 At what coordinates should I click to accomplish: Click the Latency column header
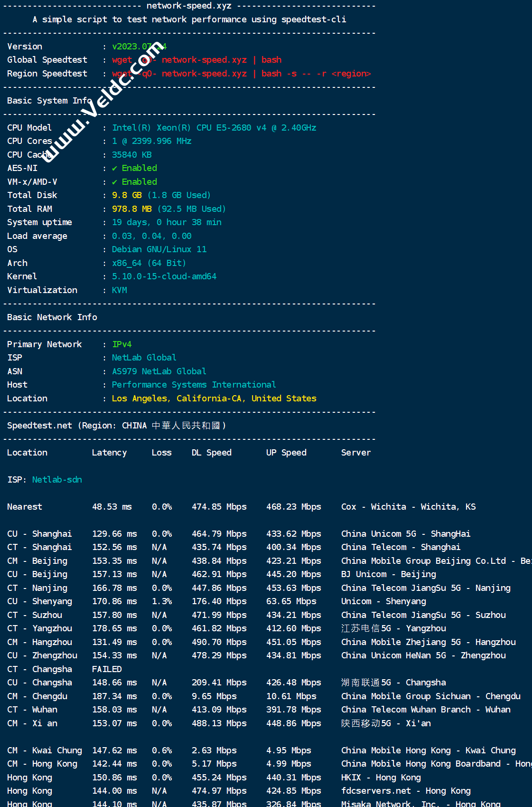109,453
